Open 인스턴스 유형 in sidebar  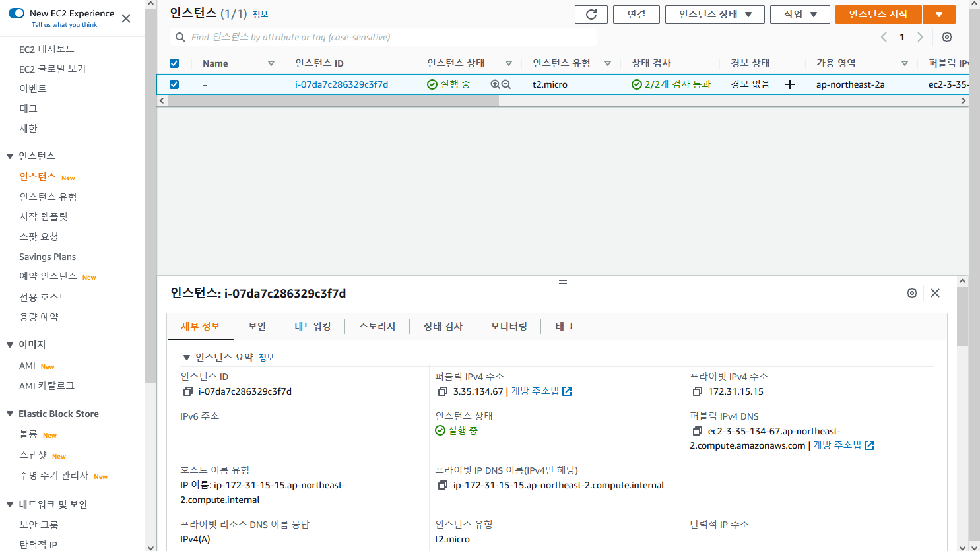click(x=48, y=197)
